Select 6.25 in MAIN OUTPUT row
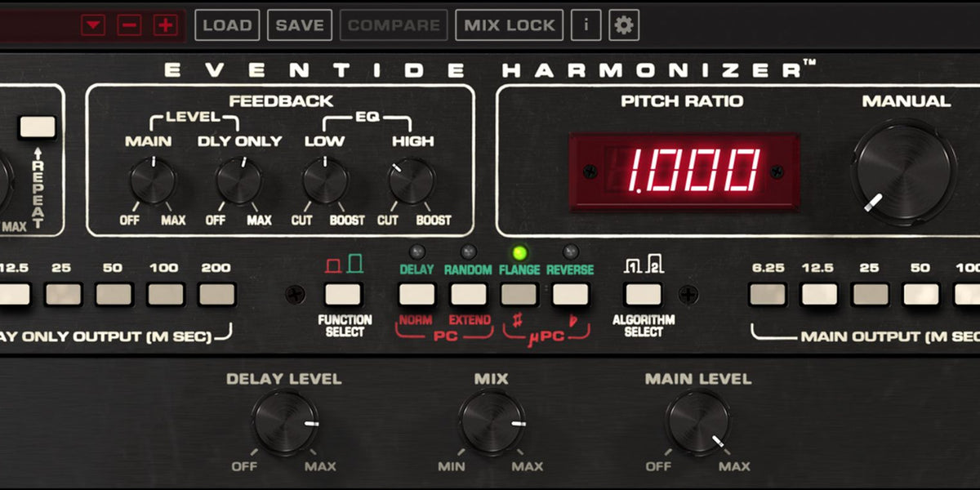This screenshot has width=980, height=490. [x=767, y=292]
